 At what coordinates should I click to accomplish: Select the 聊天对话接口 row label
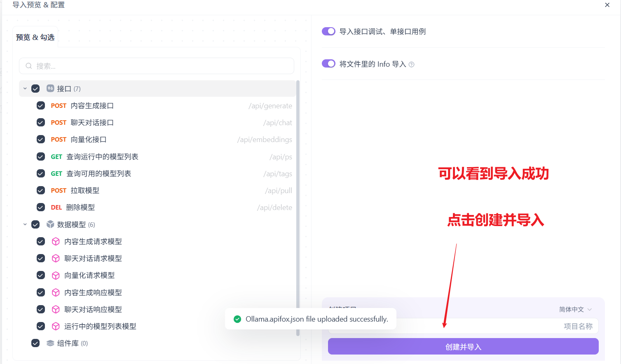click(92, 123)
